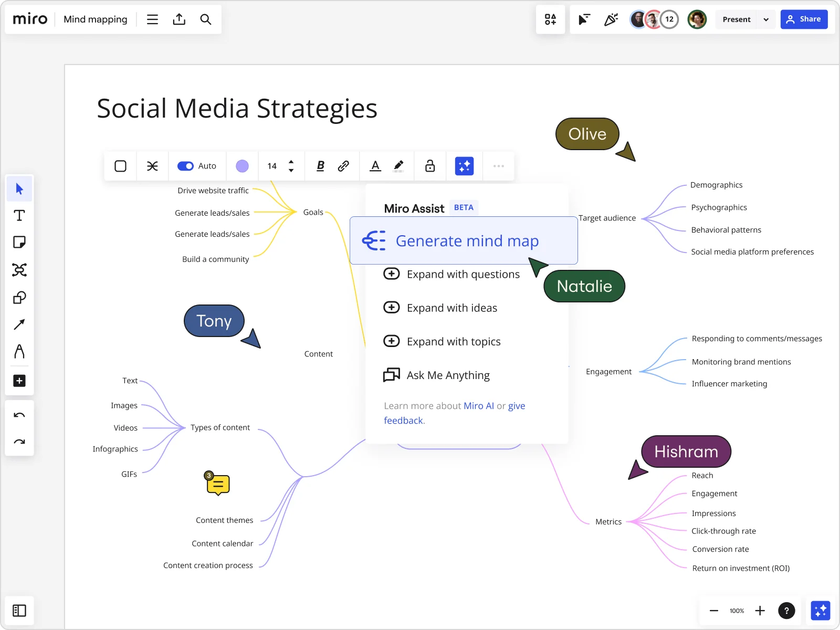The width and height of the screenshot is (840, 630).
Task: Select the sticky note tool
Action: click(19, 243)
